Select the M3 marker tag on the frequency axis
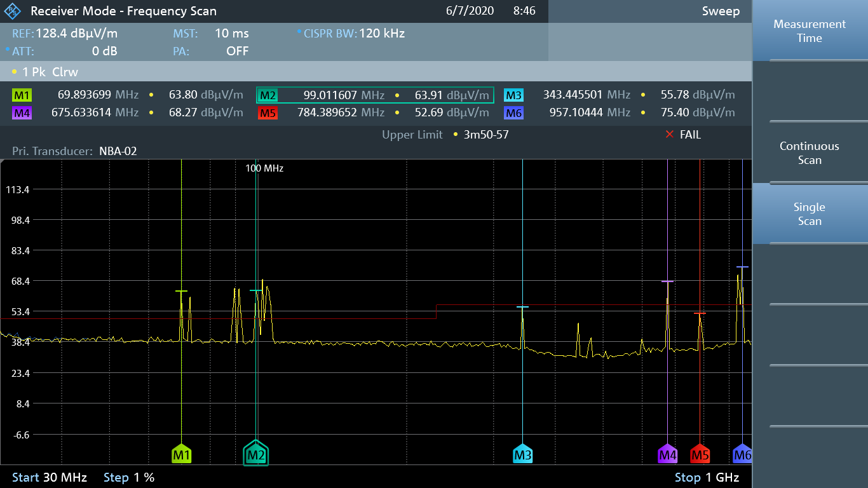The height and width of the screenshot is (488, 868). [522, 454]
